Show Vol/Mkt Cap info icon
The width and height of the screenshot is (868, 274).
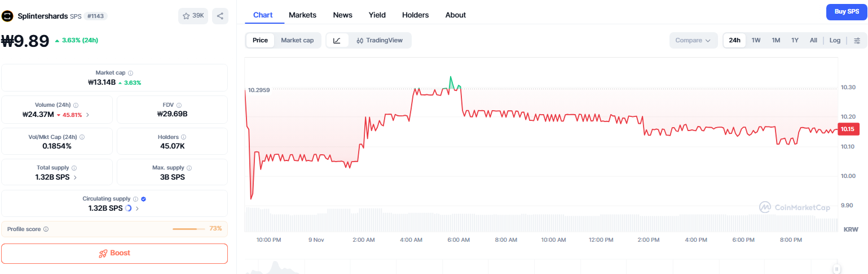point(82,137)
